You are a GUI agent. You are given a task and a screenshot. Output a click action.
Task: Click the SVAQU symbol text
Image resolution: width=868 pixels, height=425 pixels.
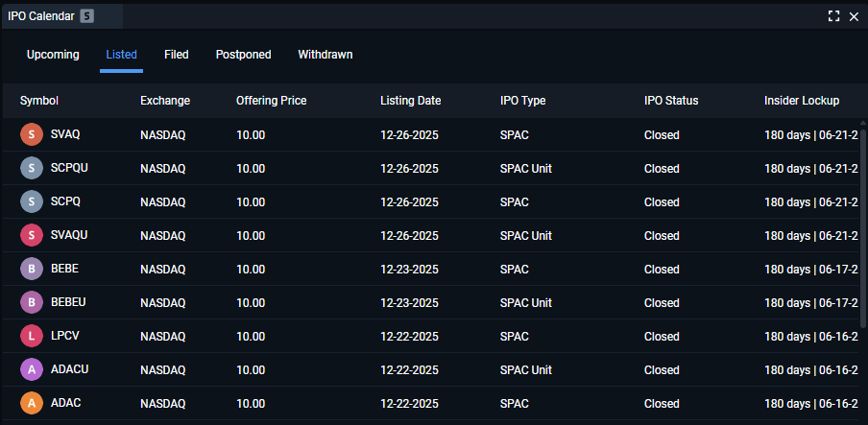pos(69,235)
